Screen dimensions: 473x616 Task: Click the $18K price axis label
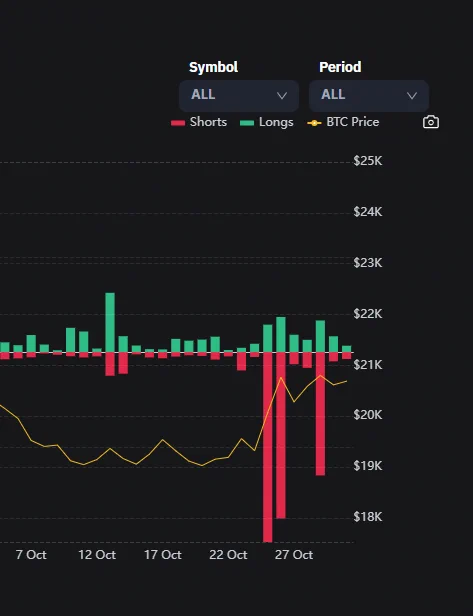click(x=368, y=517)
